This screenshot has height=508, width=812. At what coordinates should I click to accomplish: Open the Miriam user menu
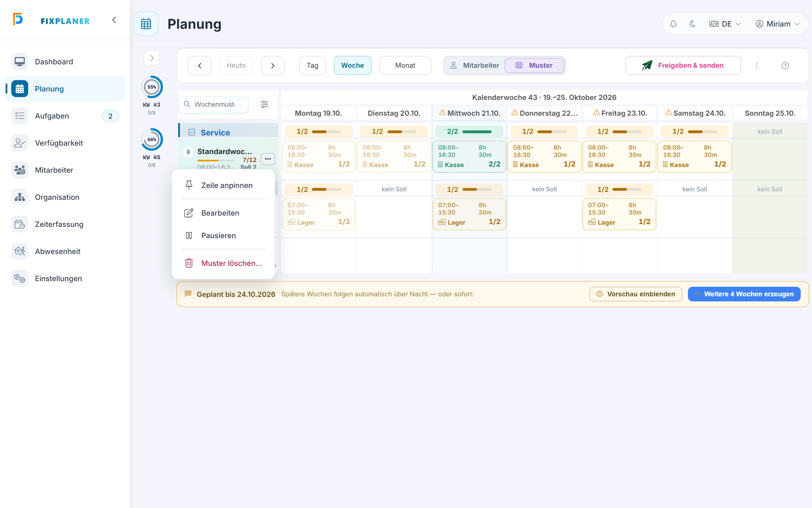pyautogui.click(x=778, y=24)
